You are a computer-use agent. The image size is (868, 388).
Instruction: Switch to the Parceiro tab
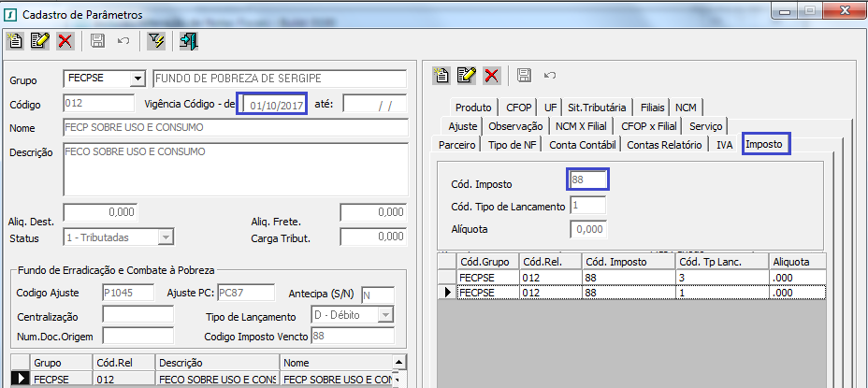pos(456,145)
